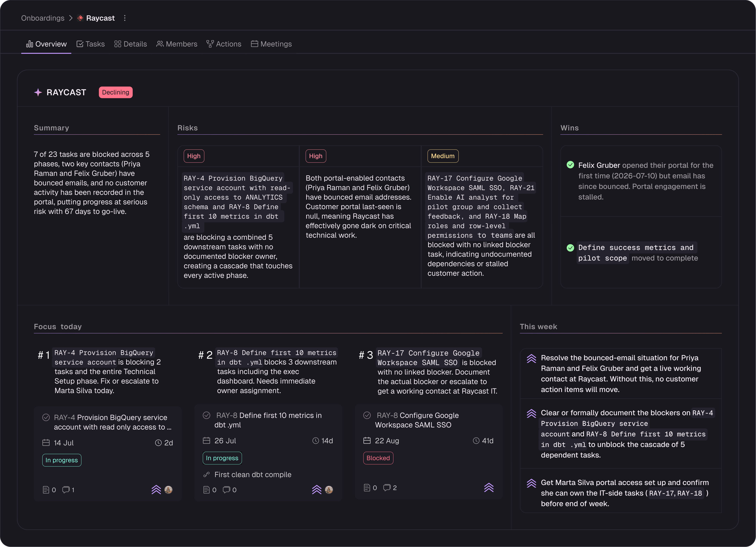The image size is (756, 547).
Task: Click the Blocked status badge
Action: (x=378, y=458)
